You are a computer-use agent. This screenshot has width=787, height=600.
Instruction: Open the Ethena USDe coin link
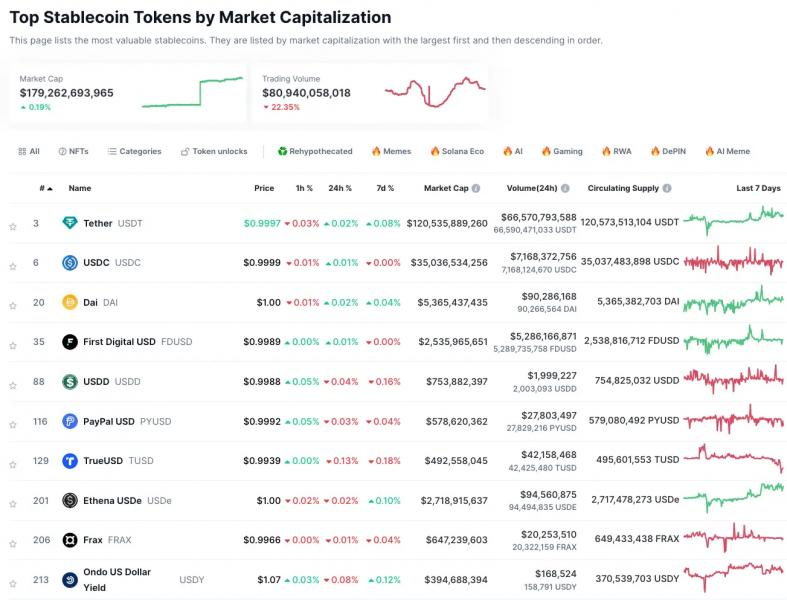tap(112, 501)
